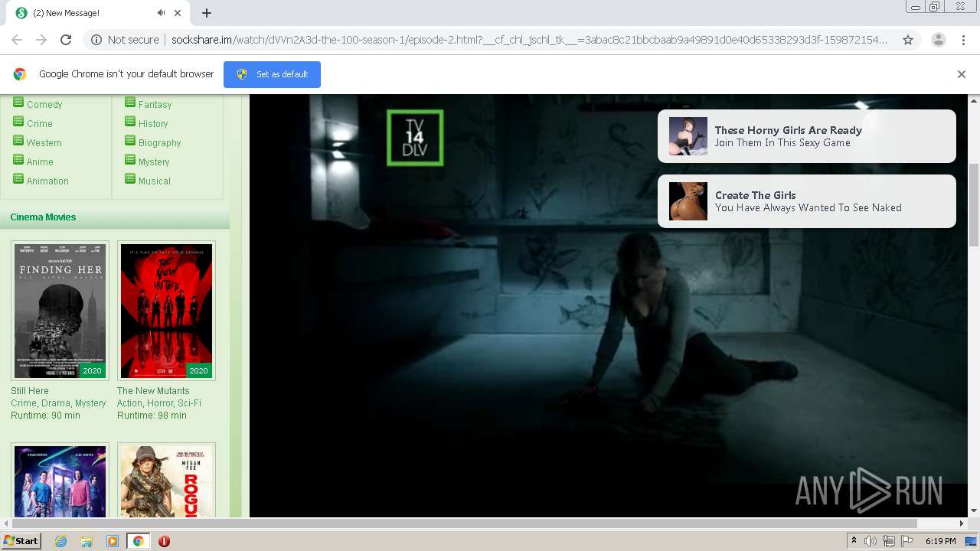Open the Create The Girls ad notification
The height and width of the screenshot is (551, 980).
point(807,201)
